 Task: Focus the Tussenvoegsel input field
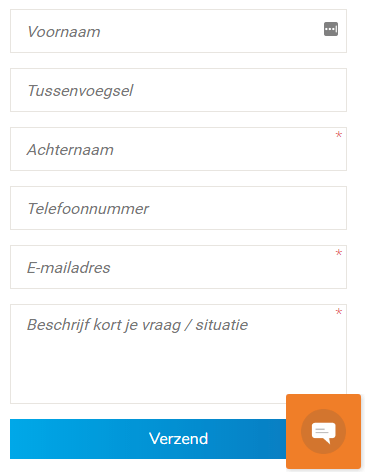(178, 90)
